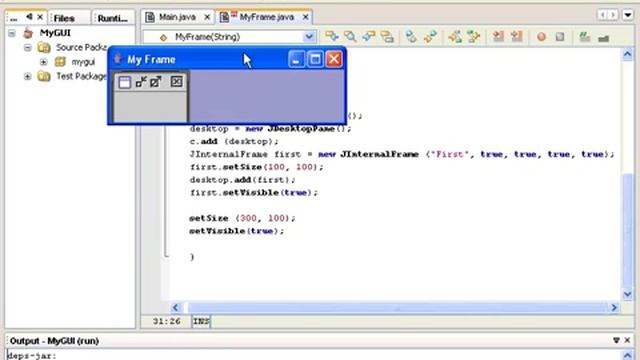Click the uncomment lines dark icon
This screenshot has height=360, width=640.
point(604,38)
